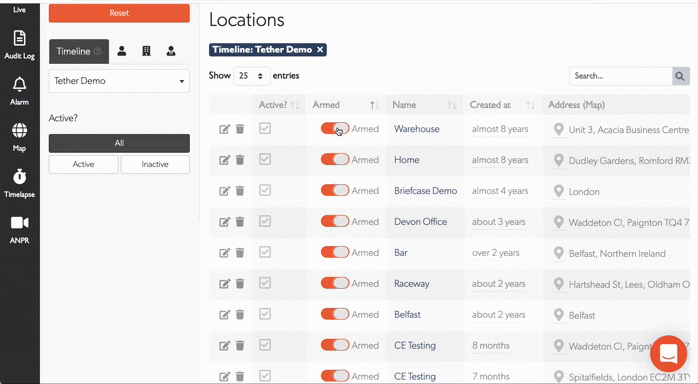Viewport: 698px width, 384px height.
Task: Select the Timeline filter tab
Action: [x=79, y=51]
